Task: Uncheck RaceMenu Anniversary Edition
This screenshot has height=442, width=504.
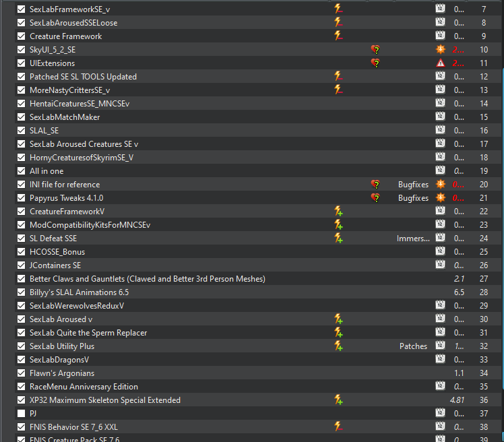Action: (x=21, y=386)
